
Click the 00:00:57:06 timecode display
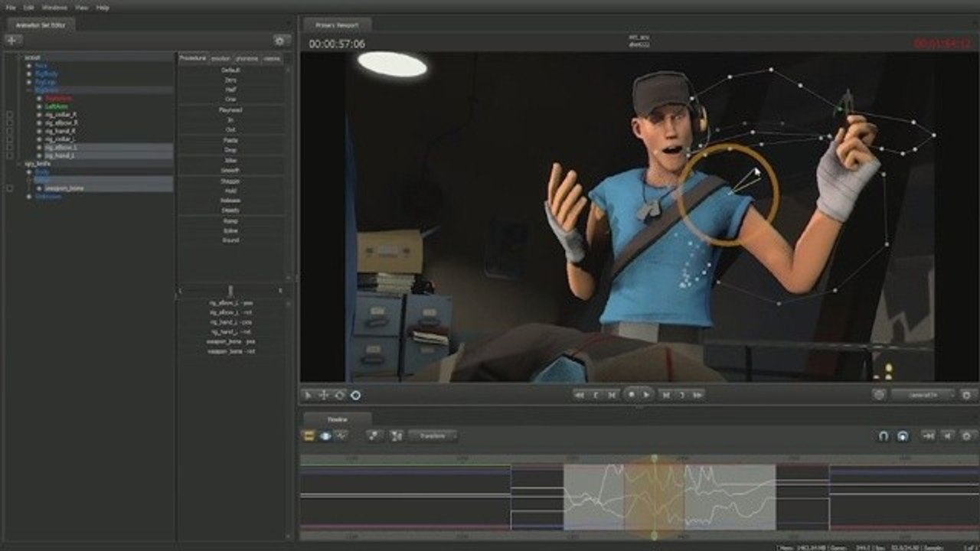337,44
